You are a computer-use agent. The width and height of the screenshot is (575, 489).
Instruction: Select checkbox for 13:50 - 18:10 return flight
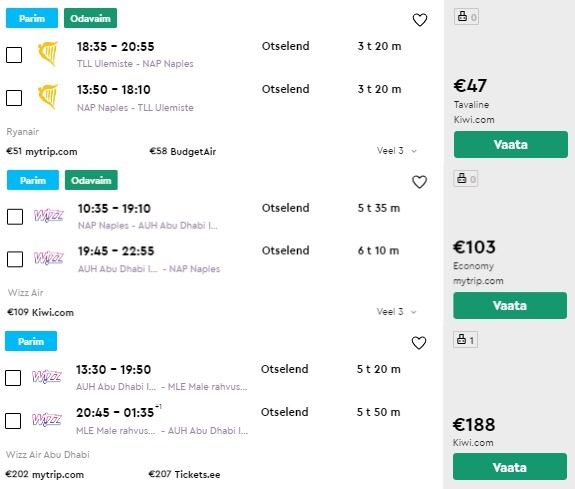(14, 98)
